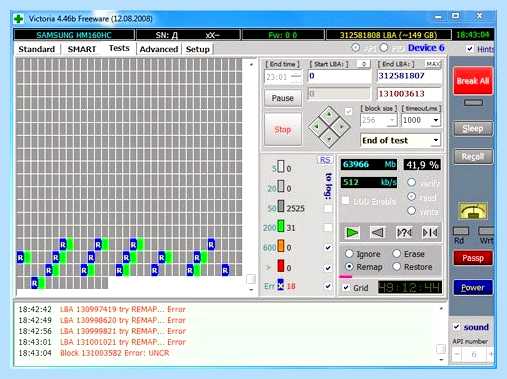Select the Restore radio option
Viewport: 507px width, 379px height.
tap(396, 267)
